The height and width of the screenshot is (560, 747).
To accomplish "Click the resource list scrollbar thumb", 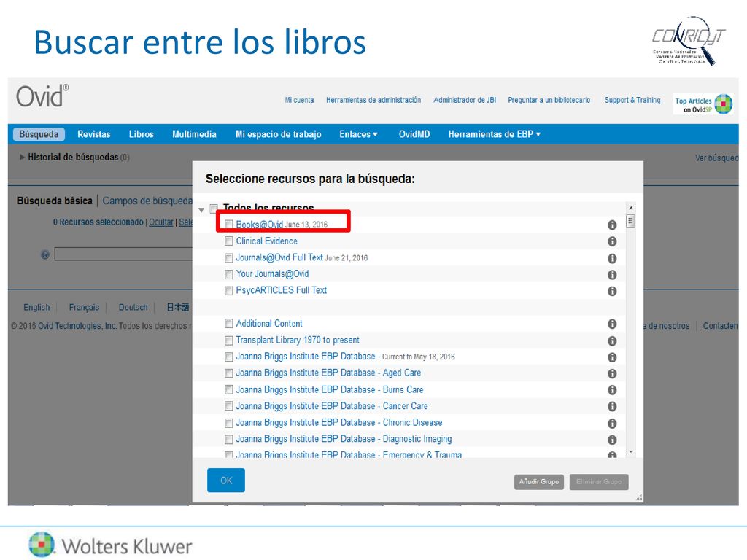I will click(x=631, y=222).
